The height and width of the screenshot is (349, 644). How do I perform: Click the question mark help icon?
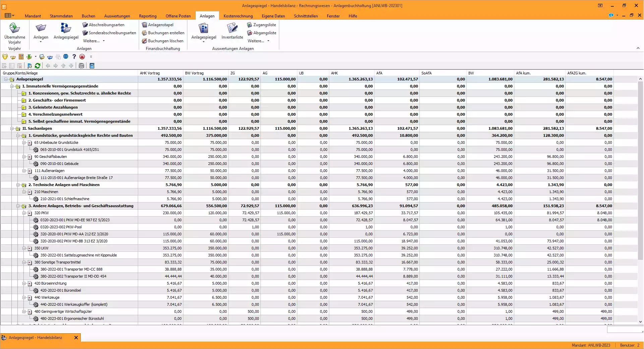click(74, 57)
